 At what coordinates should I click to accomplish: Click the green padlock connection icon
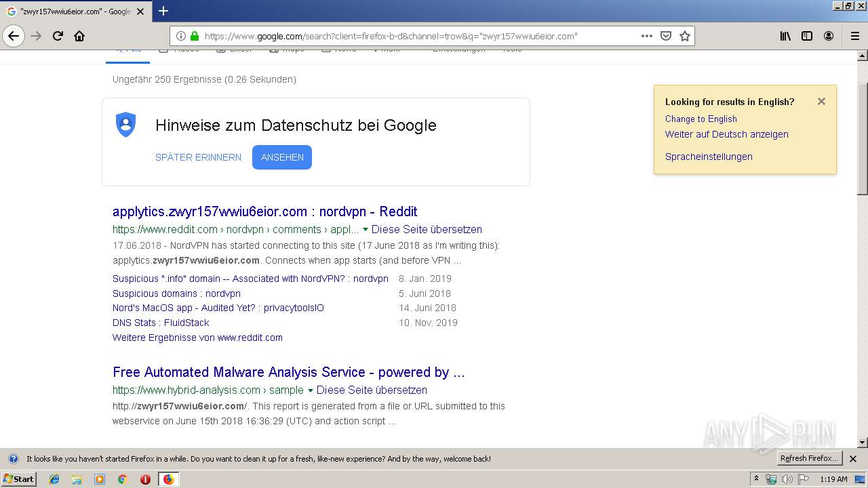coord(195,36)
